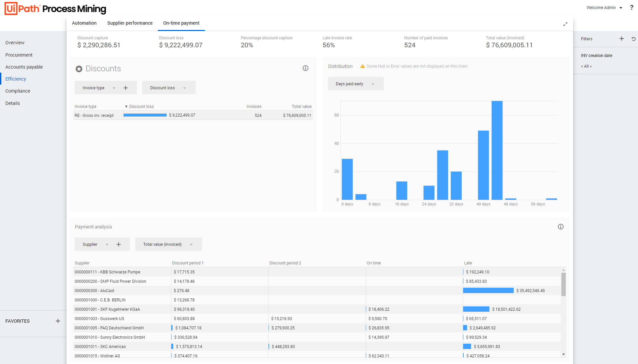Open the Discounts info icon

tap(305, 68)
